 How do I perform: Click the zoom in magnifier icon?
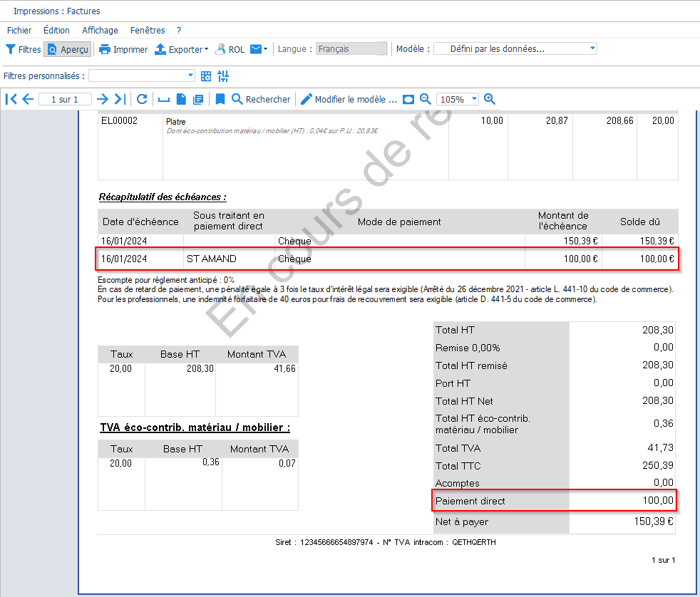(490, 99)
